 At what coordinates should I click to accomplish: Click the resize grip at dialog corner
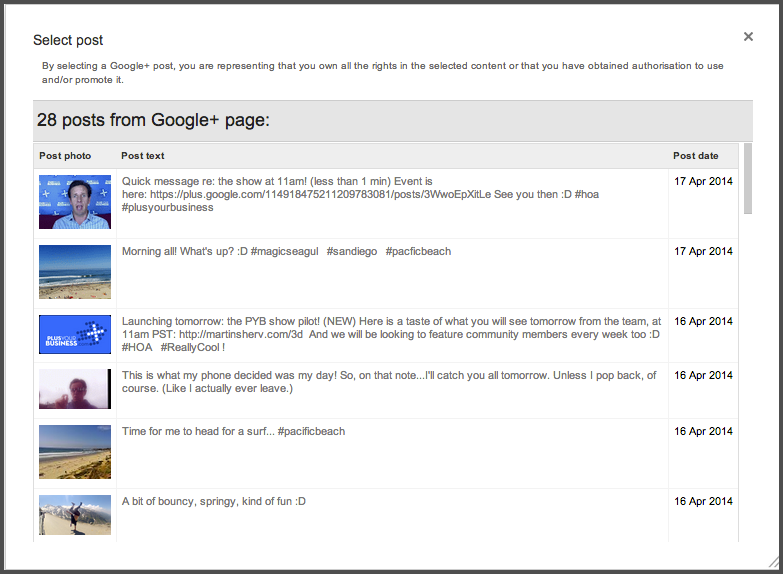[774, 563]
